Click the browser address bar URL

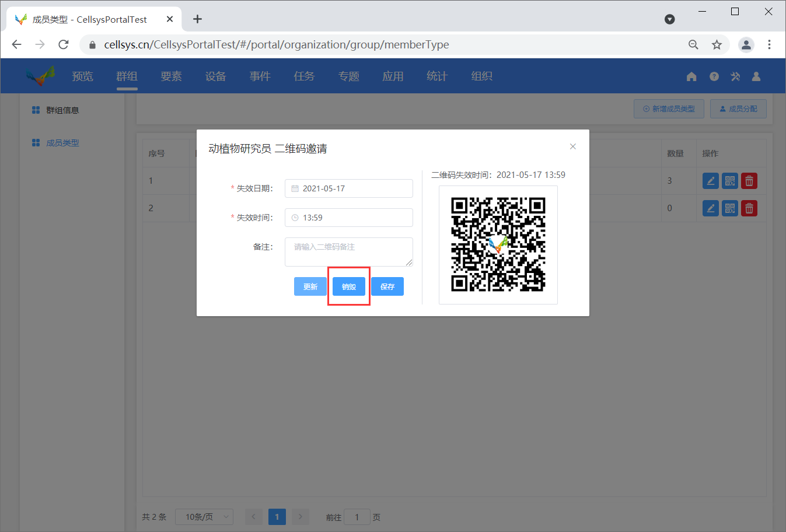click(277, 45)
